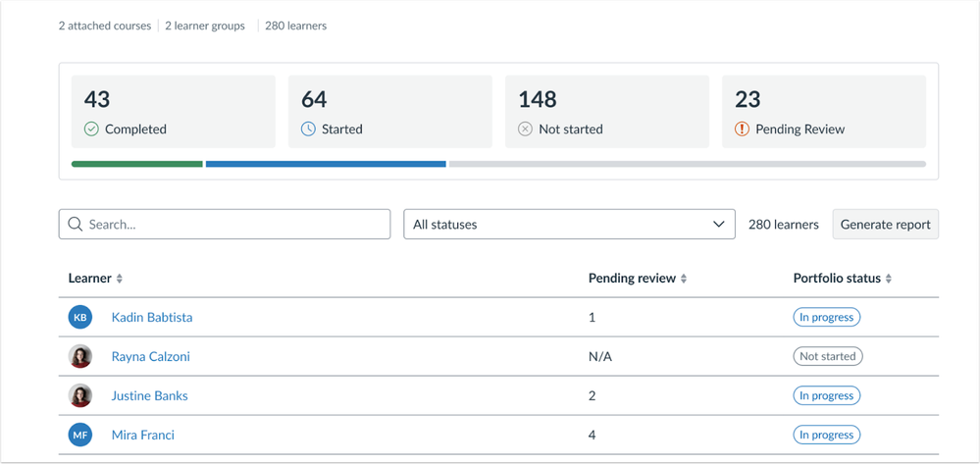Sort by Portfolio status column
The image size is (980, 464).
(x=889, y=279)
